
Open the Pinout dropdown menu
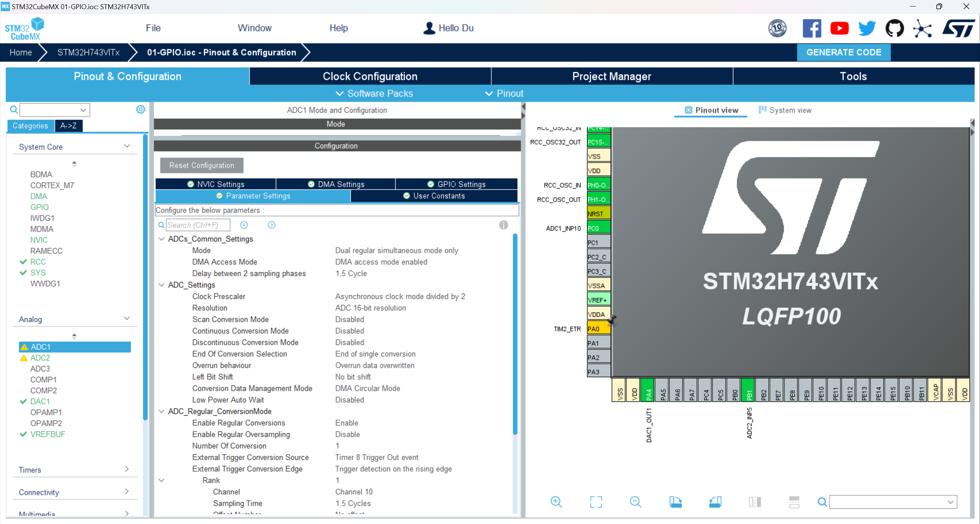tap(504, 93)
